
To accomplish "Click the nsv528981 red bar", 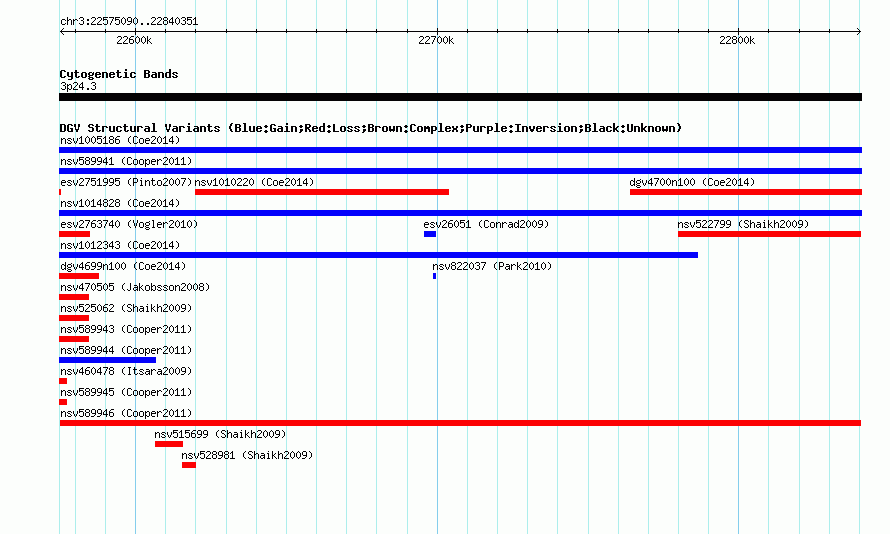I will [x=189, y=465].
